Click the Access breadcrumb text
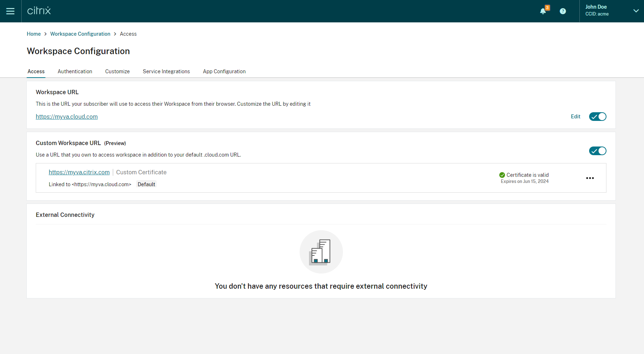This screenshot has width=644, height=354. click(x=128, y=34)
